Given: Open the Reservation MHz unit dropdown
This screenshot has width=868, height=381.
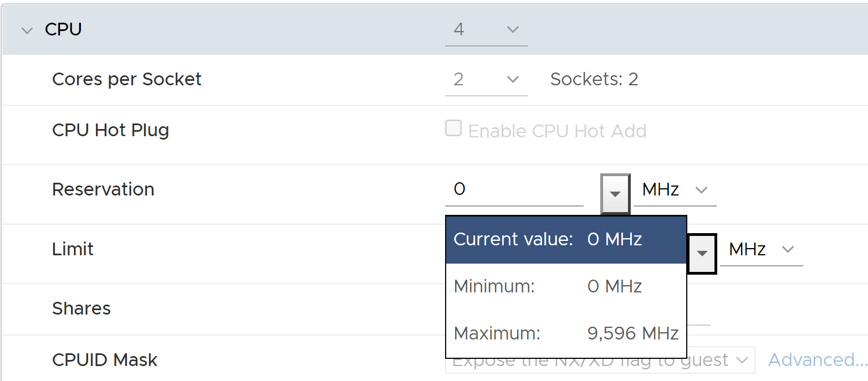Looking at the screenshot, I should (674, 190).
